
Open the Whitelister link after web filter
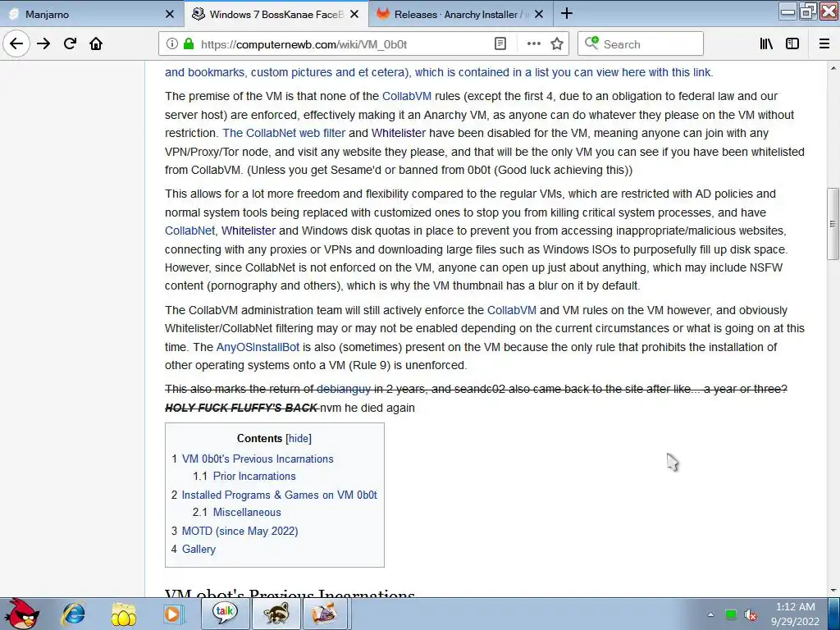click(399, 133)
